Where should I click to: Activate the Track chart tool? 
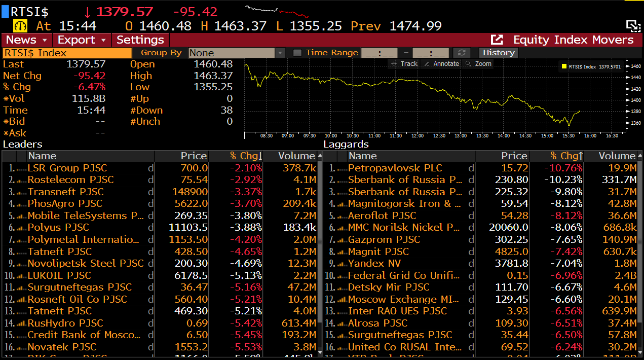pos(404,64)
